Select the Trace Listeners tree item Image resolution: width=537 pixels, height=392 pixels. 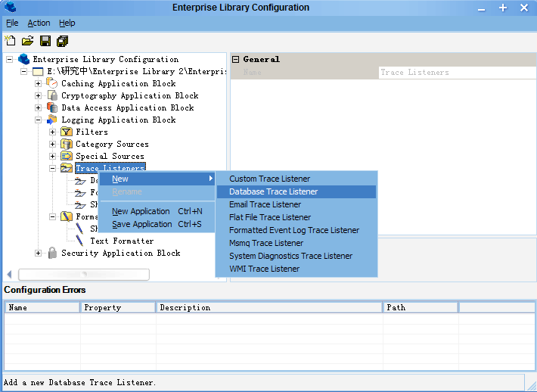click(110, 168)
